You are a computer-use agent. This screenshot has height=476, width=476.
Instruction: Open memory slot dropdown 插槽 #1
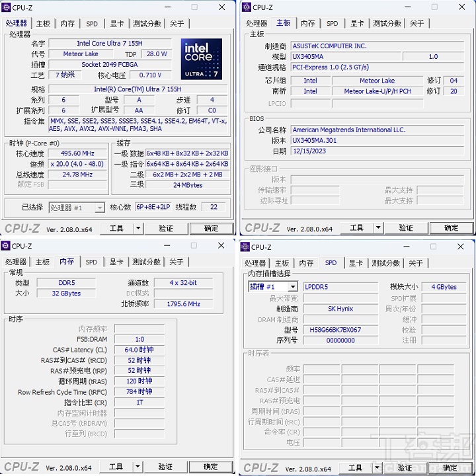pyautogui.click(x=273, y=286)
